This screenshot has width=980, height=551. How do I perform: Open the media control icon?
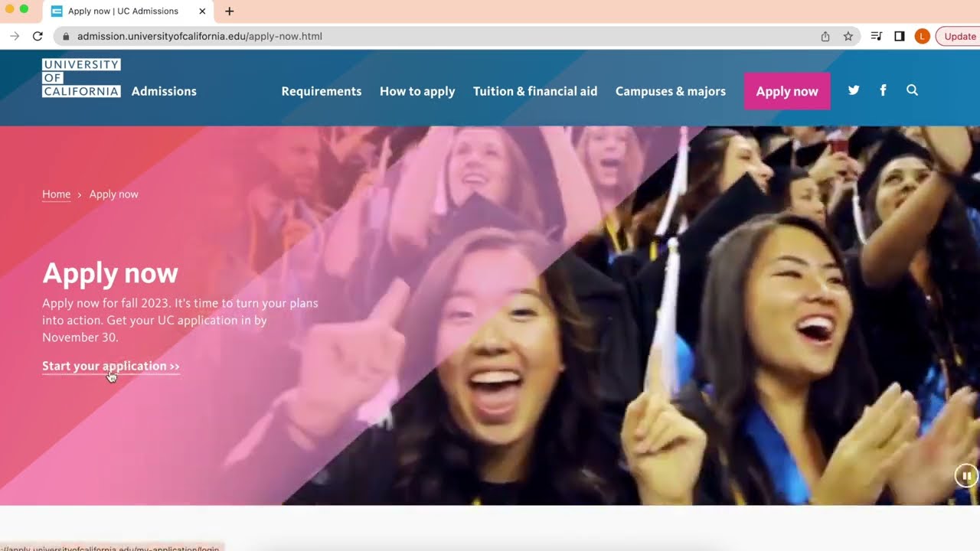pyautogui.click(x=877, y=36)
